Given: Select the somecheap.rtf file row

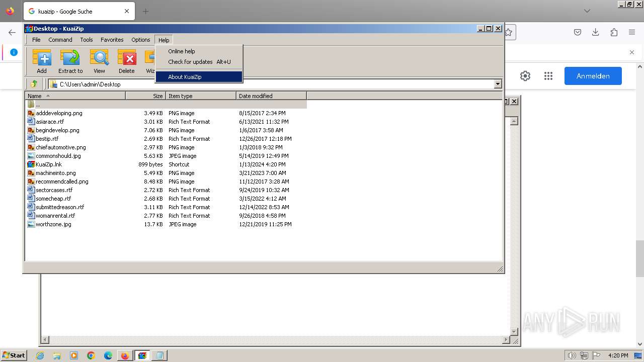Looking at the screenshot, I should (x=166, y=199).
